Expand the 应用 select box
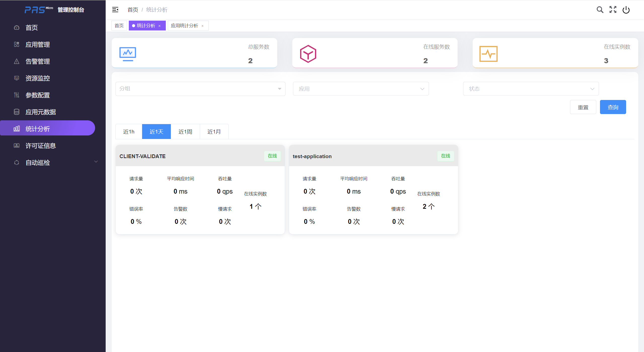The height and width of the screenshot is (352, 644). tap(361, 89)
